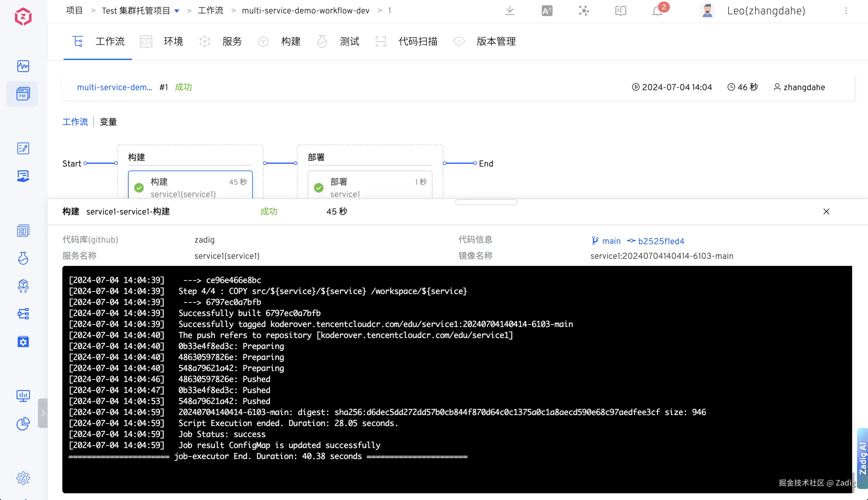
Task: Switch to the 代码扫描 tab
Action: click(x=417, y=42)
